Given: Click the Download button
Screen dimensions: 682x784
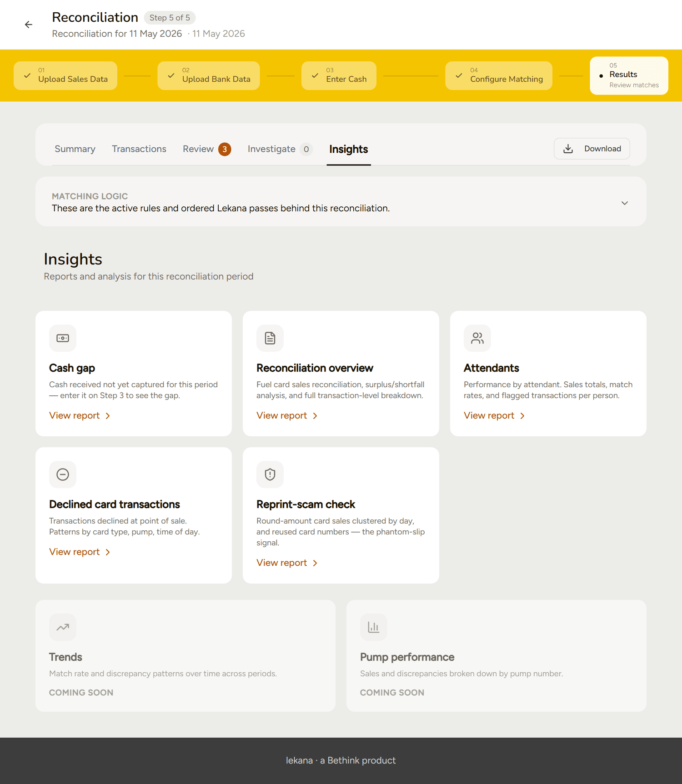Looking at the screenshot, I should pyautogui.click(x=592, y=149).
